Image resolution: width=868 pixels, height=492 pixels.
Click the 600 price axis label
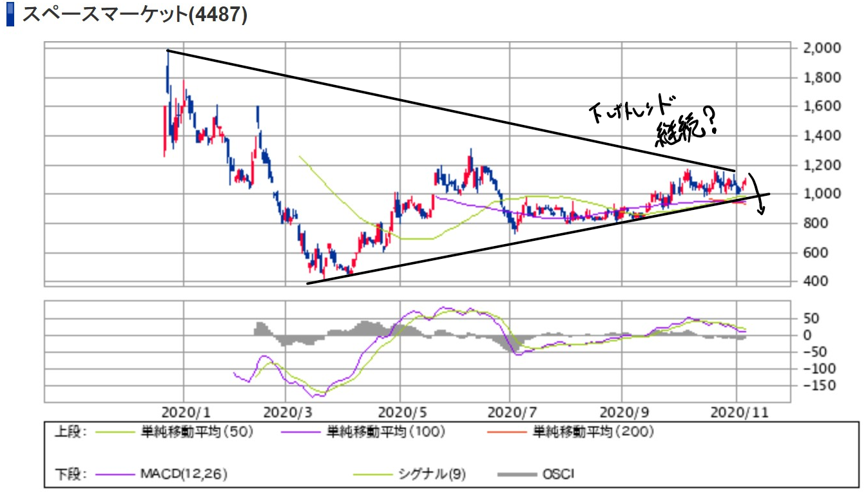tap(815, 252)
